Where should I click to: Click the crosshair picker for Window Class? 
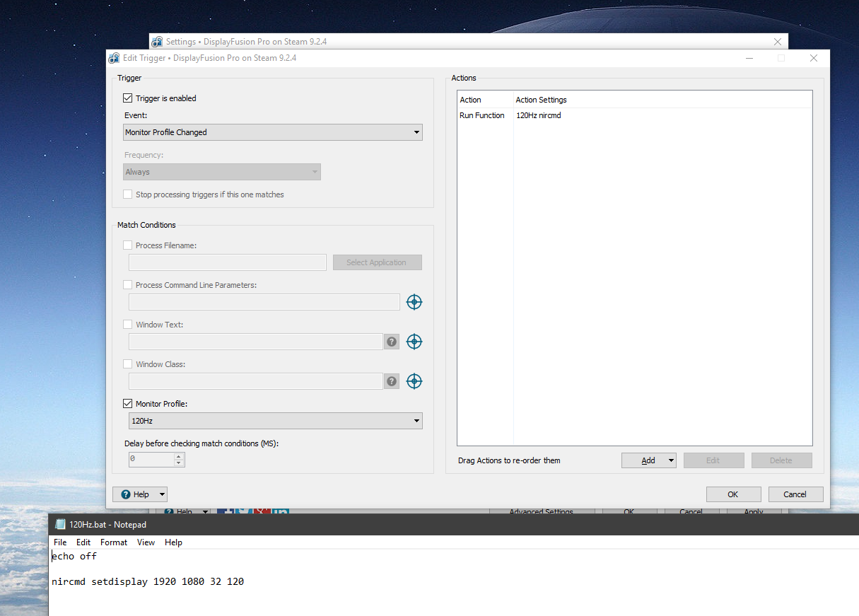(x=414, y=381)
